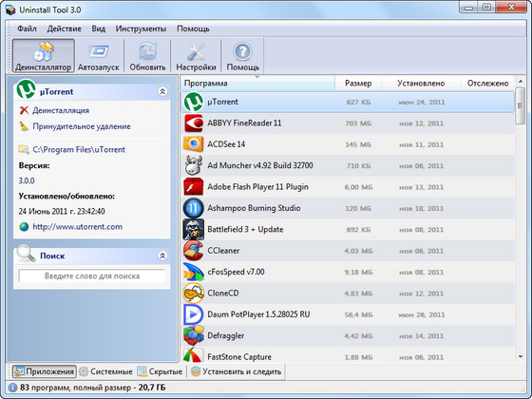Collapse the µTorrent details panel
Viewport: 532px width, 399px height.
162,91
